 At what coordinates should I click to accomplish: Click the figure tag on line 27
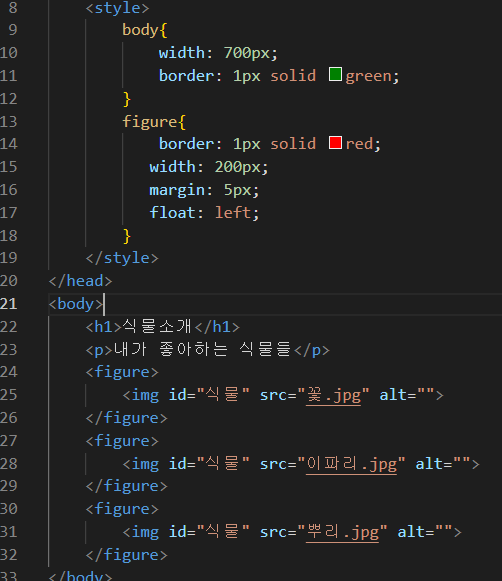click(122, 441)
